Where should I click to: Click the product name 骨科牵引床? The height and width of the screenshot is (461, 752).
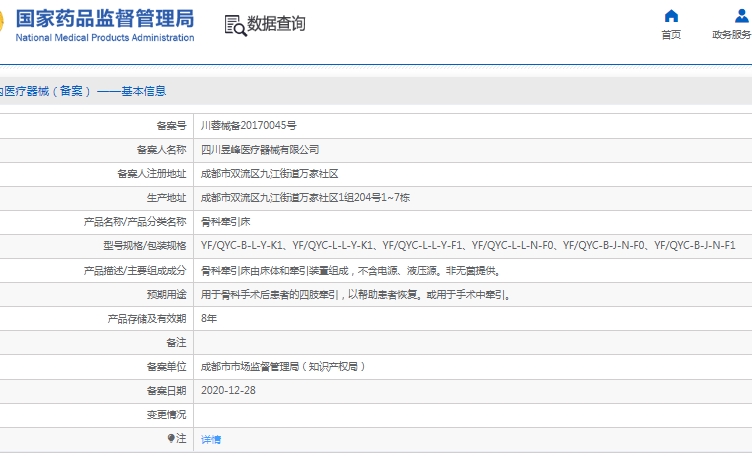(225, 222)
